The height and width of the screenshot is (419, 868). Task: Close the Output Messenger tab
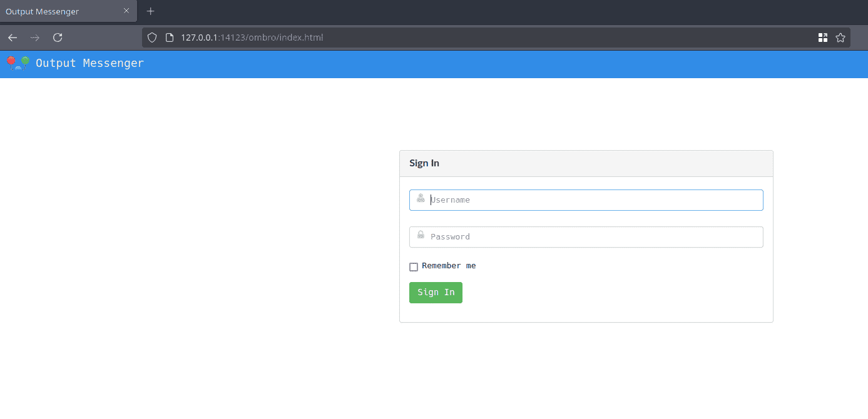(126, 11)
